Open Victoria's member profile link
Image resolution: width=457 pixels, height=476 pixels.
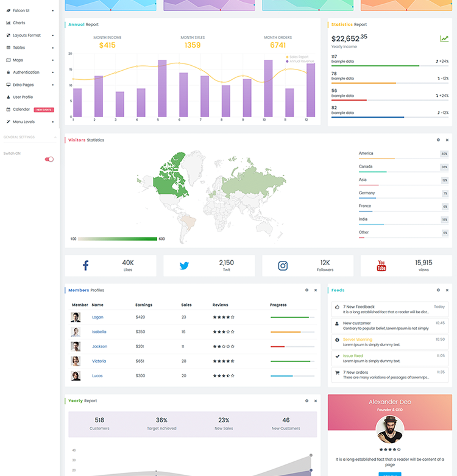coord(99,361)
